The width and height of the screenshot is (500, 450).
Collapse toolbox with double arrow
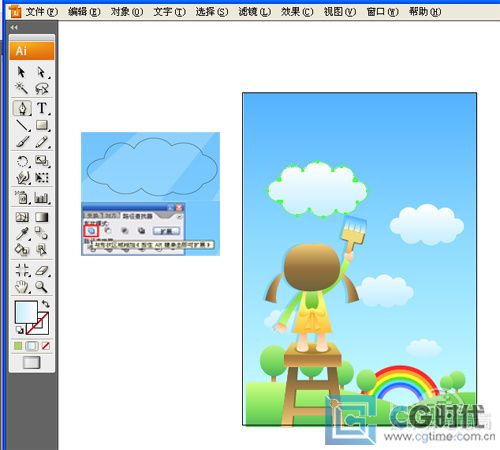tap(14, 28)
